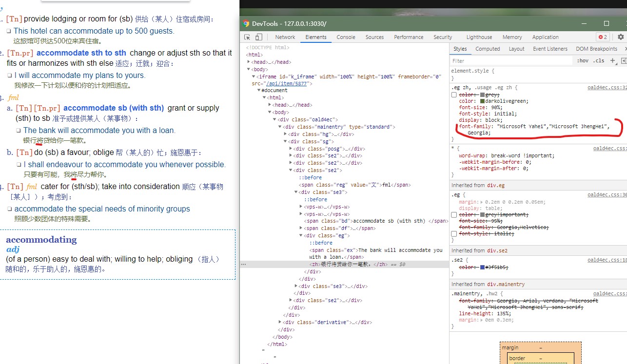Collapse the iframe k_iframe node
This screenshot has width=627, height=364.
(253, 77)
